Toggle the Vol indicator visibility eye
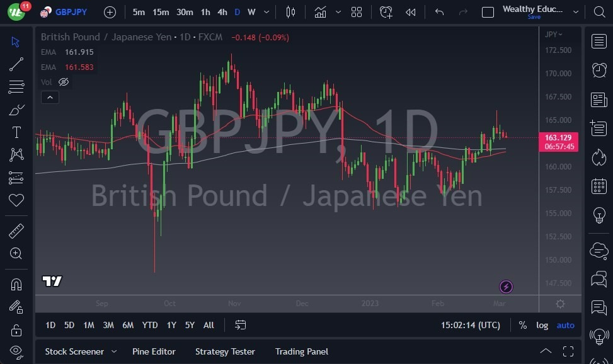The image size is (613, 364). [x=63, y=82]
